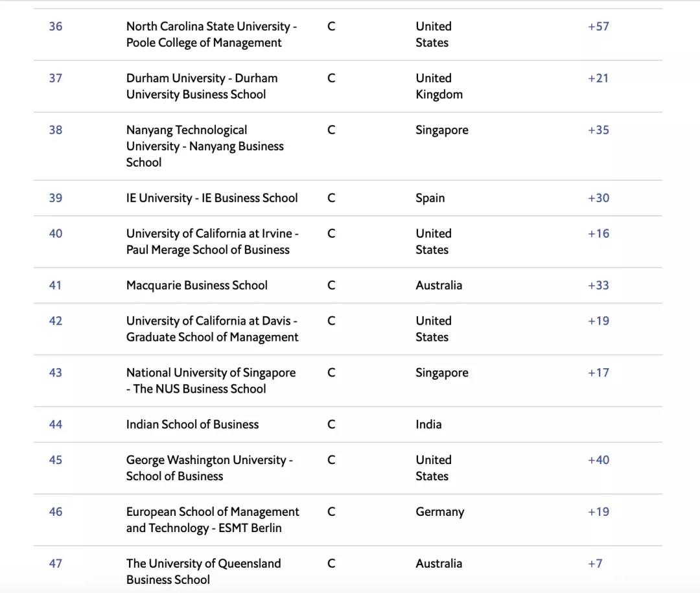This screenshot has width=700, height=593.
Task: Open UC Irvine Paul Merage School entry
Action: (x=212, y=242)
